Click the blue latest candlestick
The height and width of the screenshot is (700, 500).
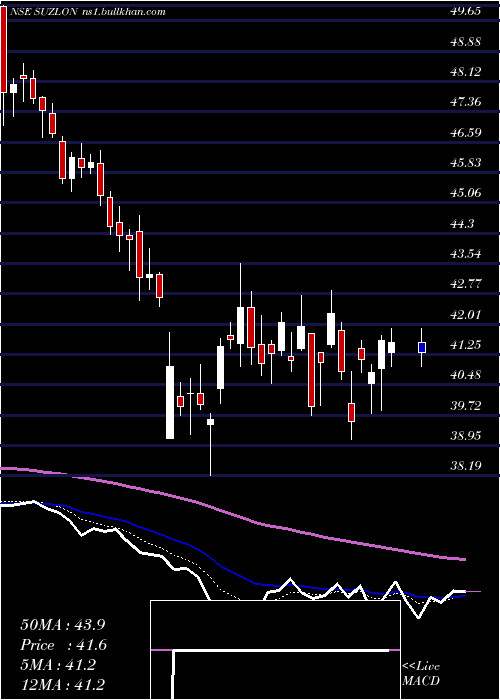tap(421, 347)
